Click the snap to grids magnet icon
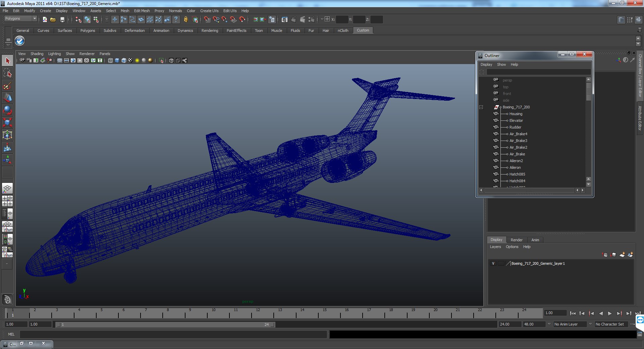The image size is (644, 349). pyautogui.click(x=207, y=19)
